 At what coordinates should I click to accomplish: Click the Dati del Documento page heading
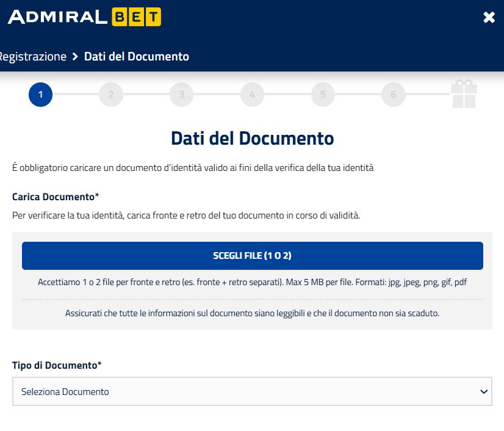252,139
